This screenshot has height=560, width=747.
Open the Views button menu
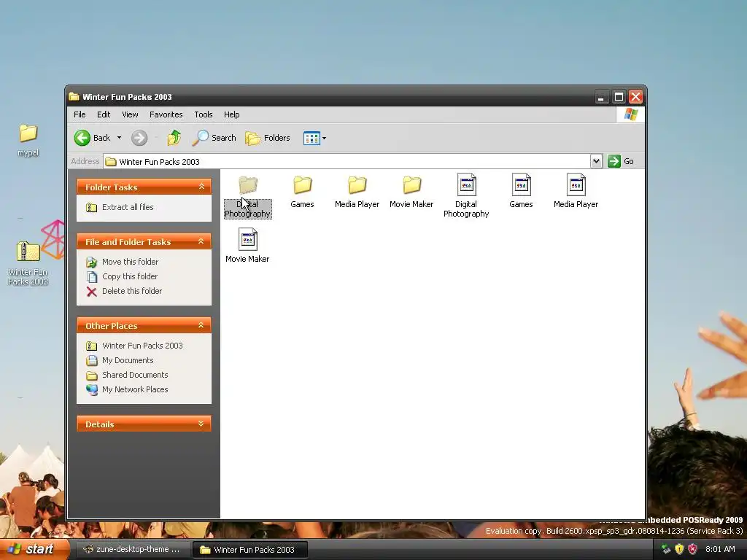[314, 138]
